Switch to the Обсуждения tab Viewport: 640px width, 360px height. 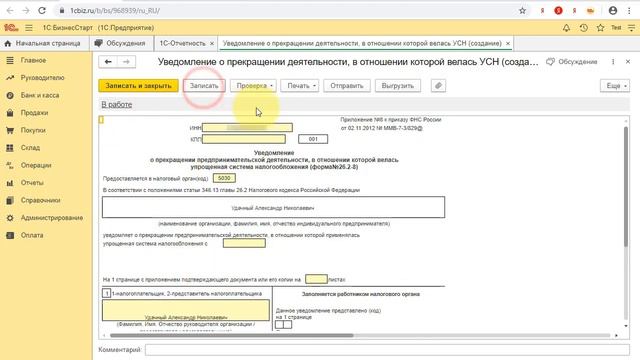point(121,43)
